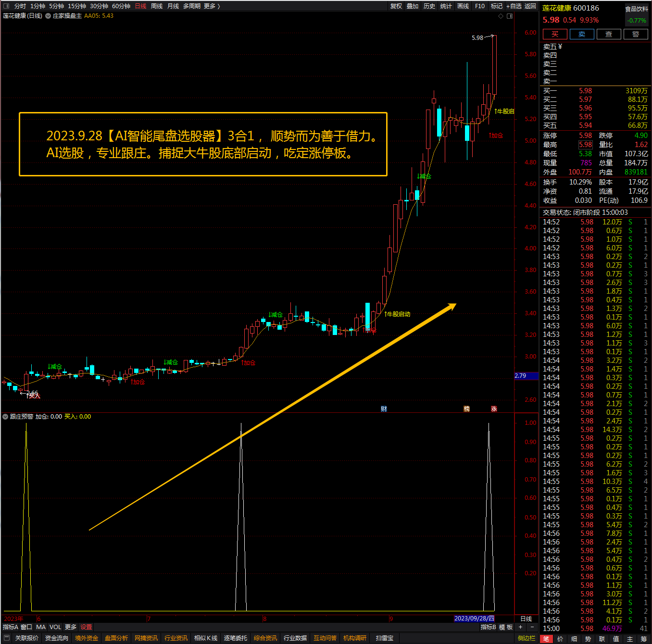Select the 1分钟 period

[38, 6]
